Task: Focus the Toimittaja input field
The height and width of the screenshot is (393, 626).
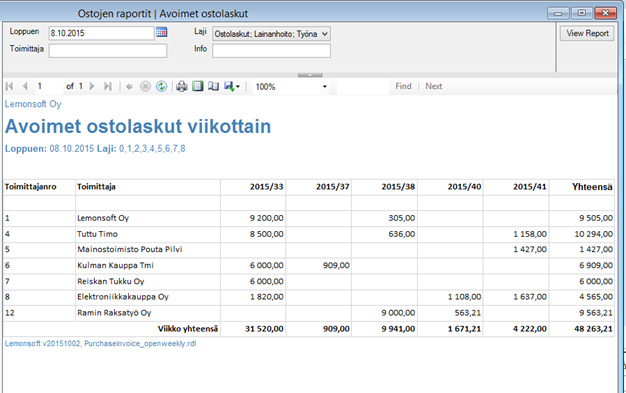Action: [108, 51]
